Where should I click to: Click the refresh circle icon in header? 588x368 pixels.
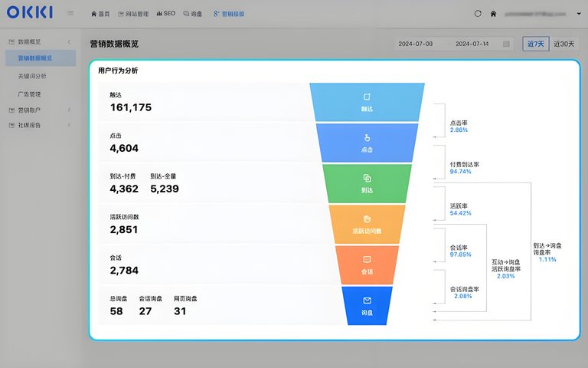click(x=478, y=14)
